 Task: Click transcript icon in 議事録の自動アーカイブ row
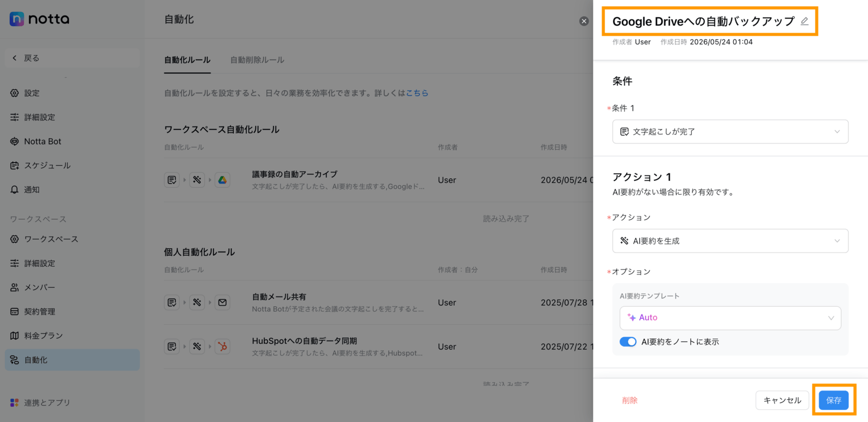pyautogui.click(x=172, y=180)
